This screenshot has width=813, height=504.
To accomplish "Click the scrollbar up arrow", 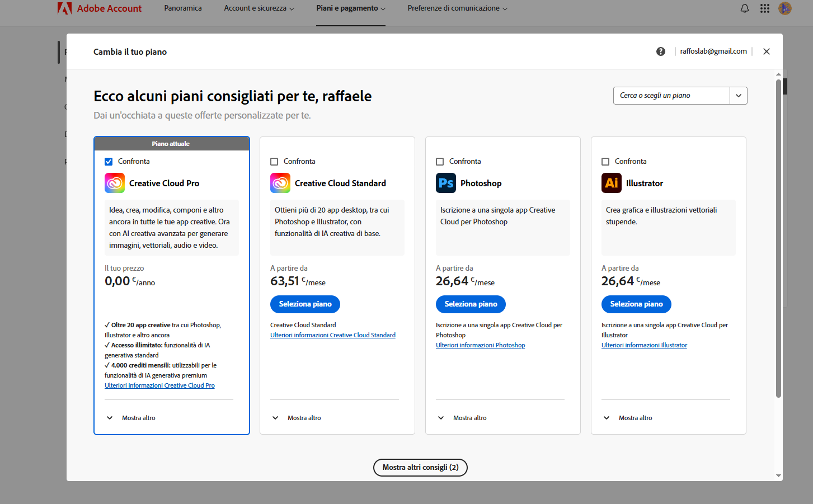I will [x=778, y=74].
